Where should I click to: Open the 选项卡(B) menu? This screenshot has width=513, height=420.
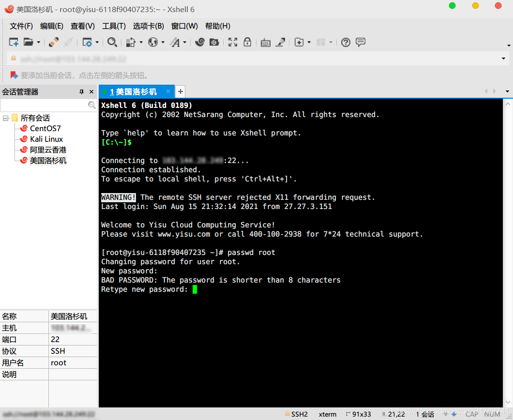point(148,26)
